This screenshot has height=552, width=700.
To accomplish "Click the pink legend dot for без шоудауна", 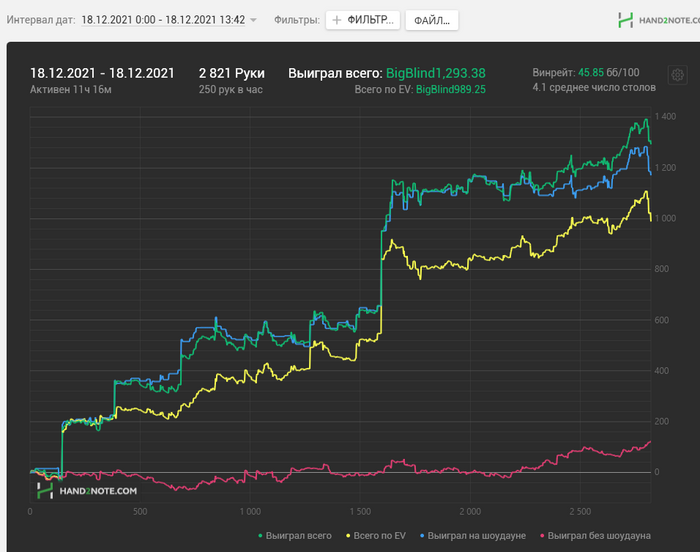I will click(542, 535).
